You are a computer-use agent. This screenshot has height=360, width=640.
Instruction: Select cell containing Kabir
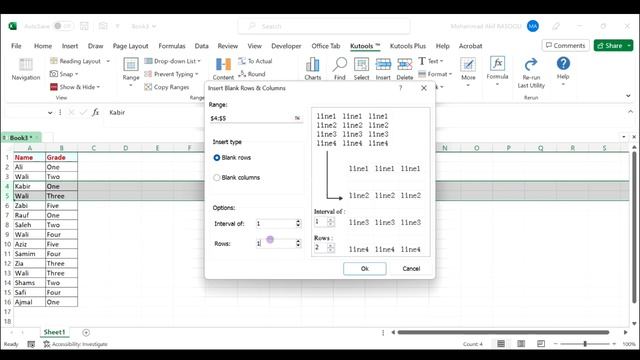(29, 186)
